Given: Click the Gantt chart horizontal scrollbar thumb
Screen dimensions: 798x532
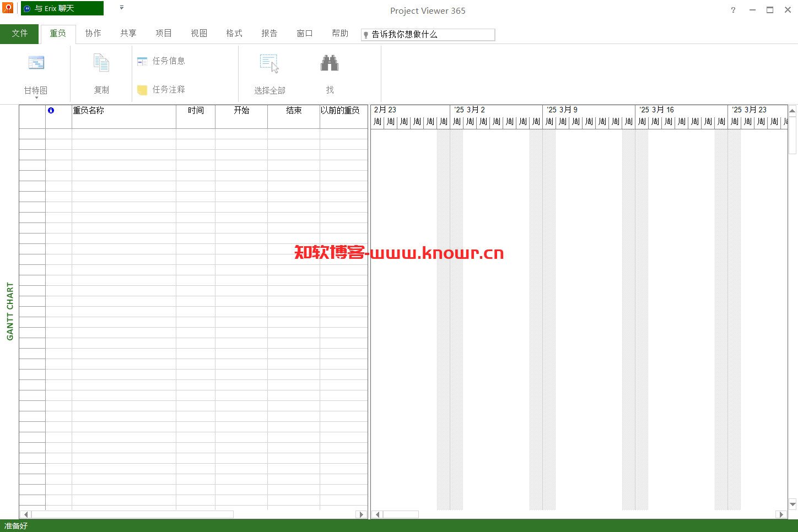Looking at the screenshot, I should click(401, 514).
